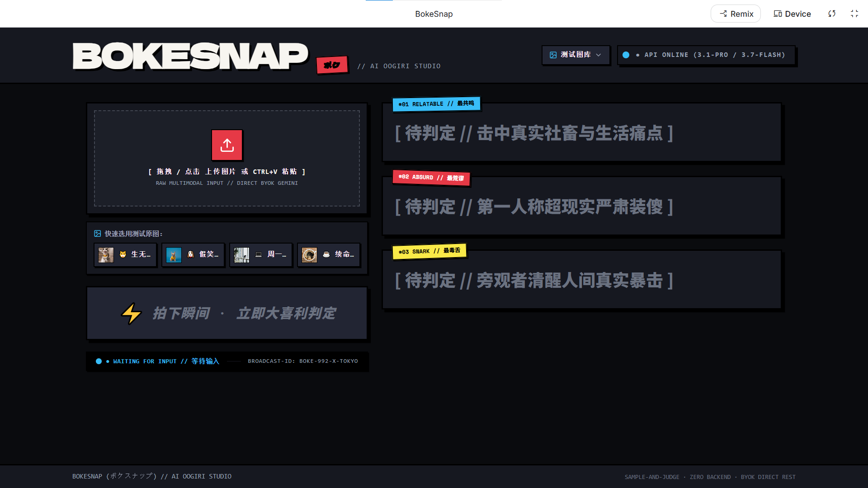Click the 拍下瞬间 · 立即大喜利判定 button
The width and height of the screenshot is (868, 488).
click(227, 313)
